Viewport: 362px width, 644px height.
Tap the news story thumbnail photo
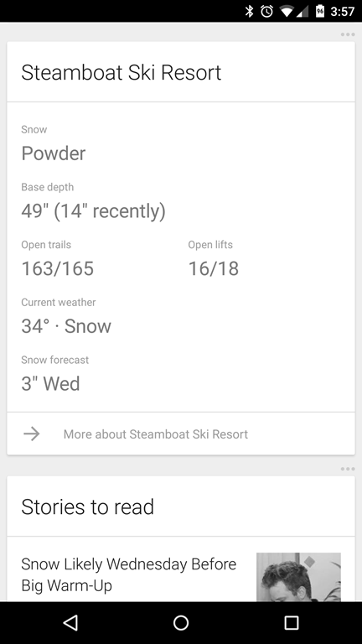(x=298, y=577)
